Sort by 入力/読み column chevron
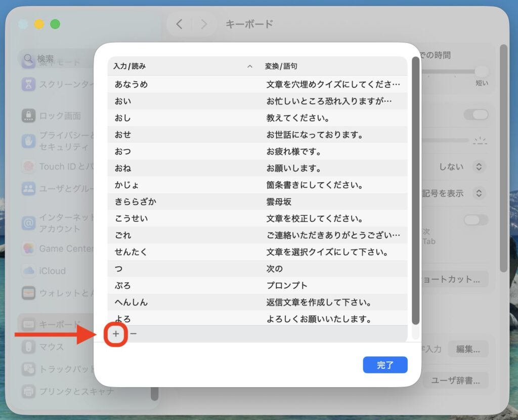The image size is (518, 420). pos(249,66)
